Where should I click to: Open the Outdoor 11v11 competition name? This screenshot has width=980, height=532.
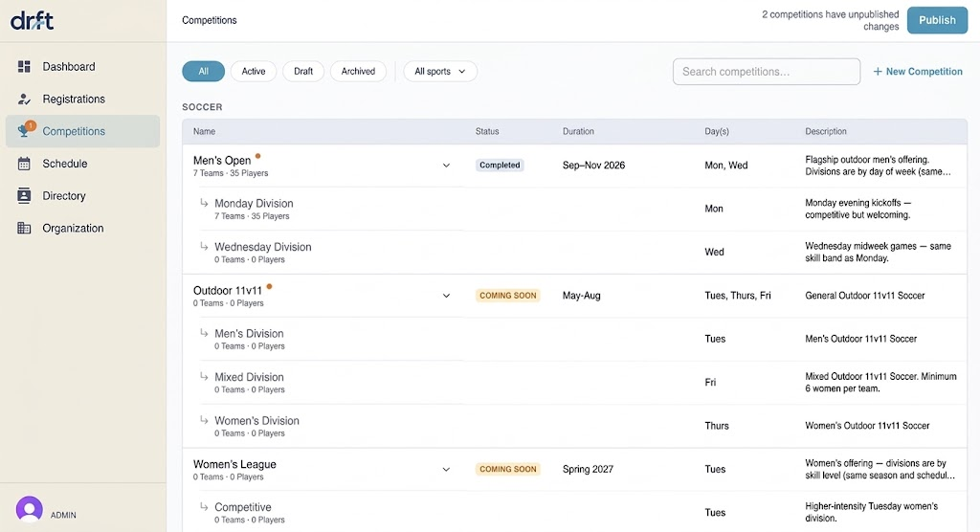(228, 291)
